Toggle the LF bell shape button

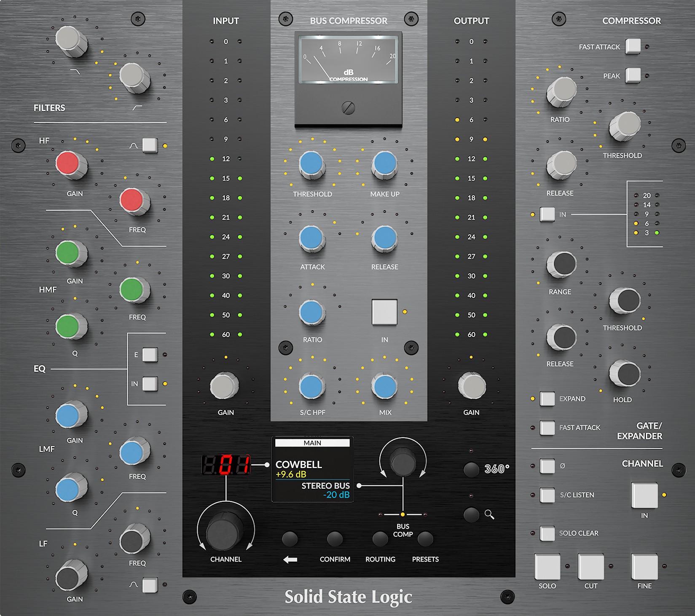pyautogui.click(x=150, y=585)
